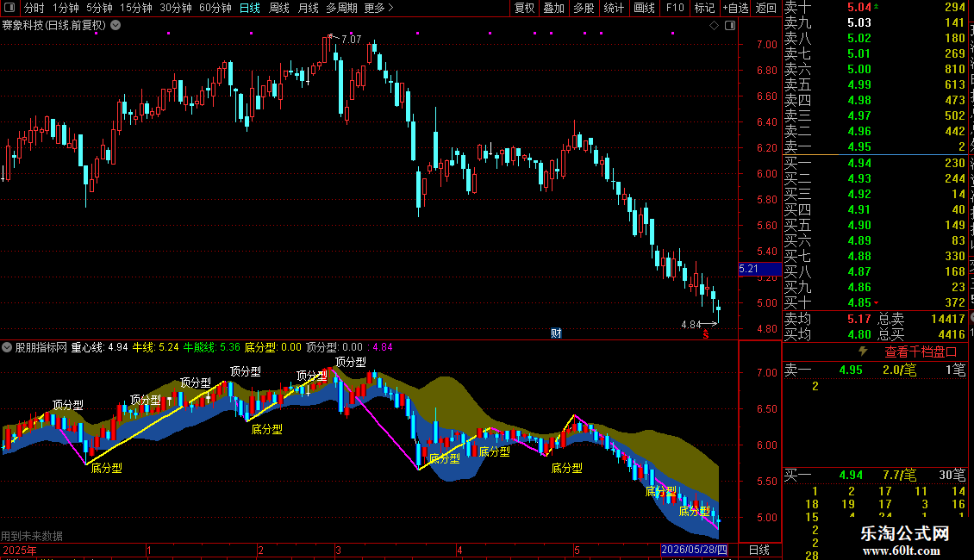
Task: Click the 4.84 low price annotation
Action: tap(690, 325)
